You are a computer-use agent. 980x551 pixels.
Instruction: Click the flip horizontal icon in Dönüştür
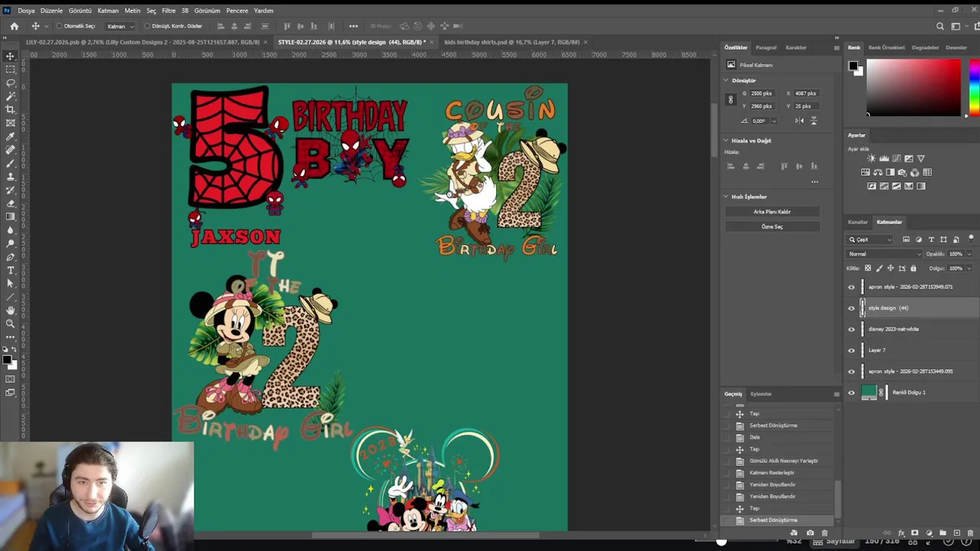click(x=799, y=121)
